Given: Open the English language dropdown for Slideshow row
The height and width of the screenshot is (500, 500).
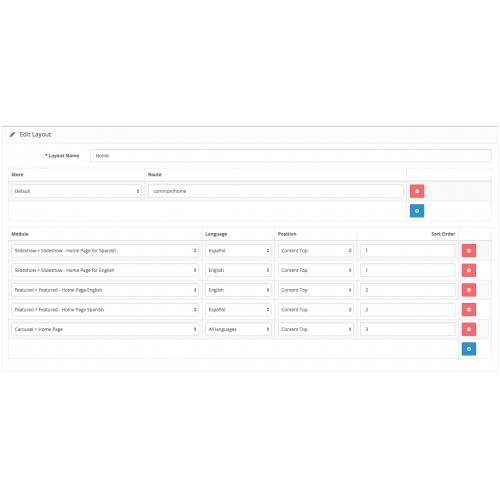Looking at the screenshot, I should pos(238,270).
